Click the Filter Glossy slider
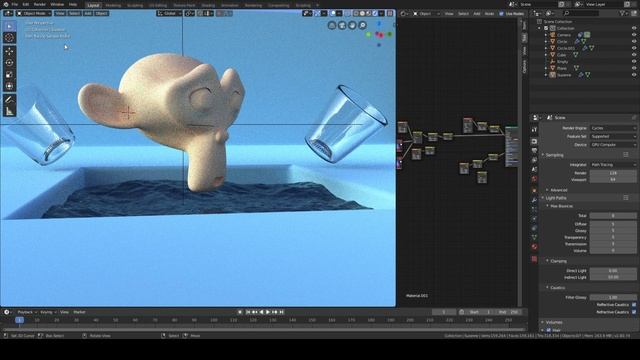The height and width of the screenshot is (360, 640). click(613, 298)
